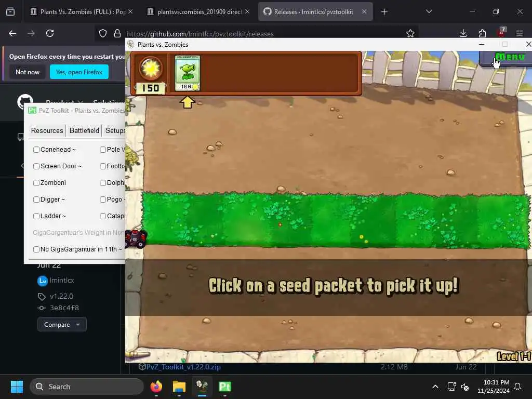The height and width of the screenshot is (399, 532).
Task: Bookmark this page with the star
Action: point(410,33)
